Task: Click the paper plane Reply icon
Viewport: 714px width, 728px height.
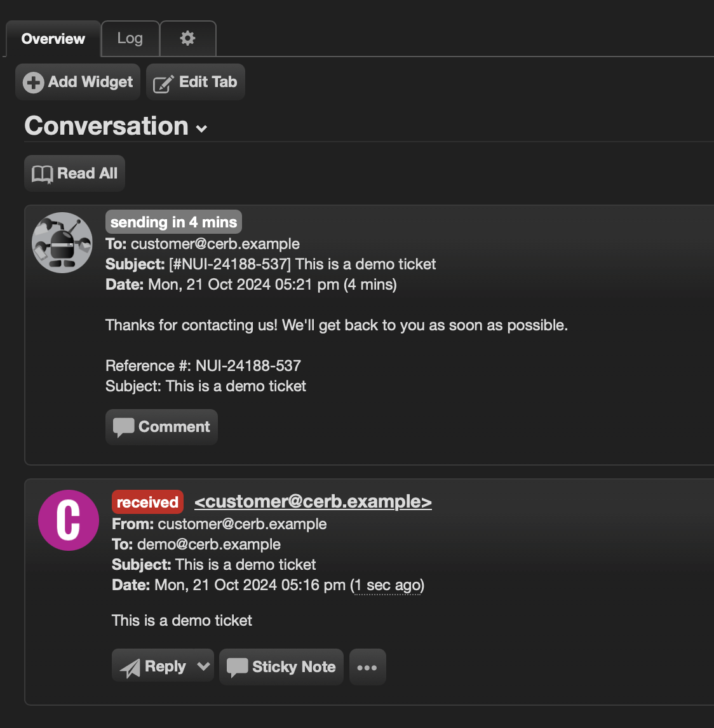Action: [130, 668]
